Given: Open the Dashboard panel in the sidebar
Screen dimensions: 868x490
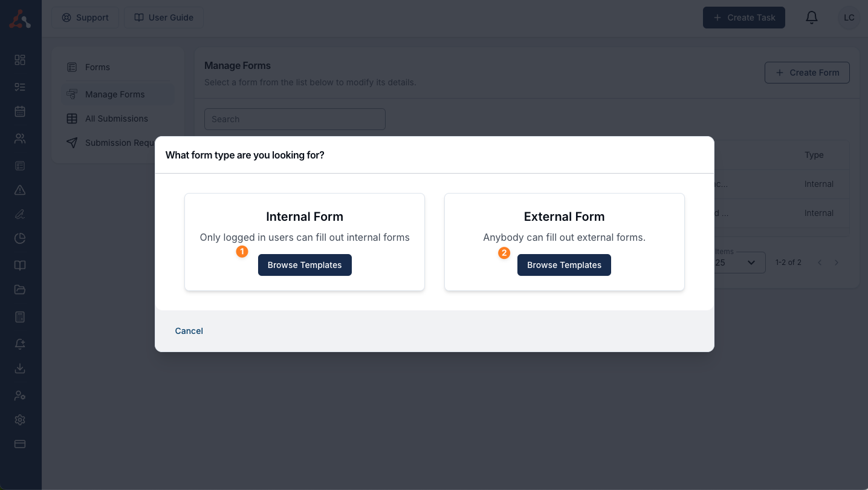Looking at the screenshot, I should (x=20, y=60).
